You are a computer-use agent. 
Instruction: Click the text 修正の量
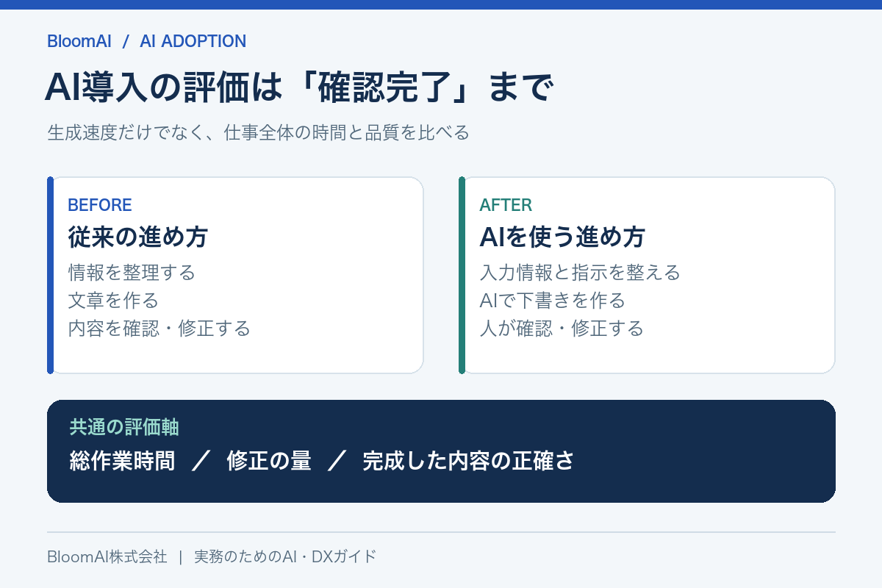(269, 461)
